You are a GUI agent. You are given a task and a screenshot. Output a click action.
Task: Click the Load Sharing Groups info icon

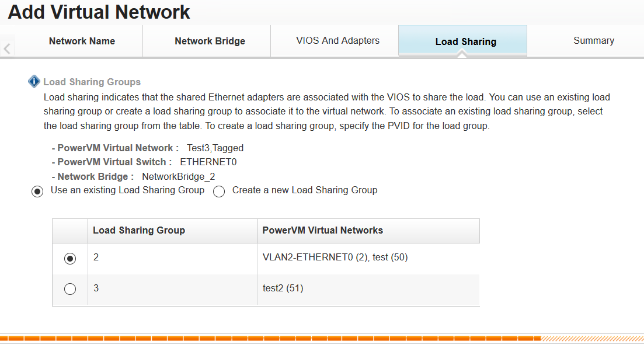click(x=34, y=81)
